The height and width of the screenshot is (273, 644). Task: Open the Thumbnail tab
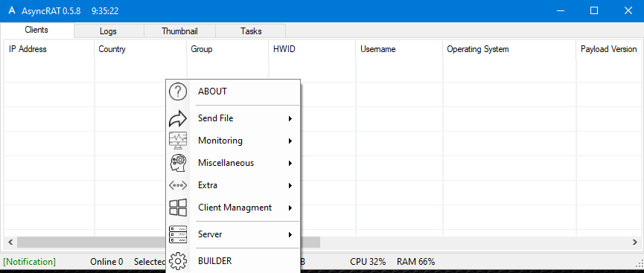coord(179,30)
